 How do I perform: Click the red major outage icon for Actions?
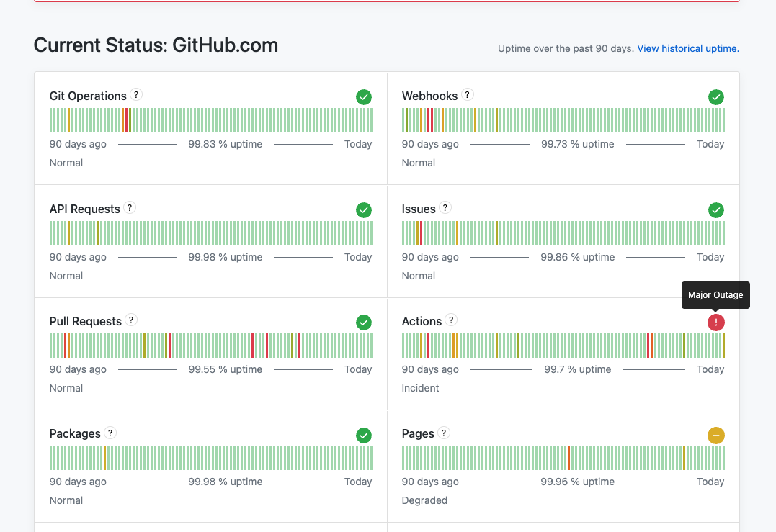(716, 323)
